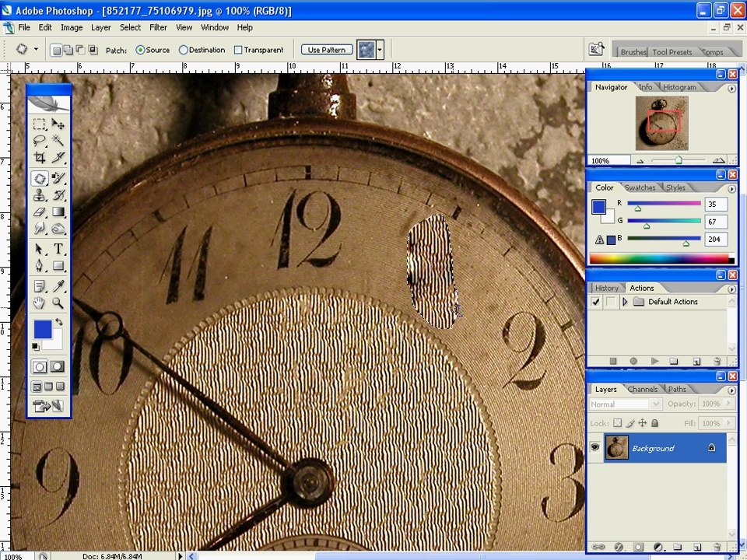Click the foreground color swatch in toolbox
This screenshot has width=747, height=560.
click(x=42, y=329)
